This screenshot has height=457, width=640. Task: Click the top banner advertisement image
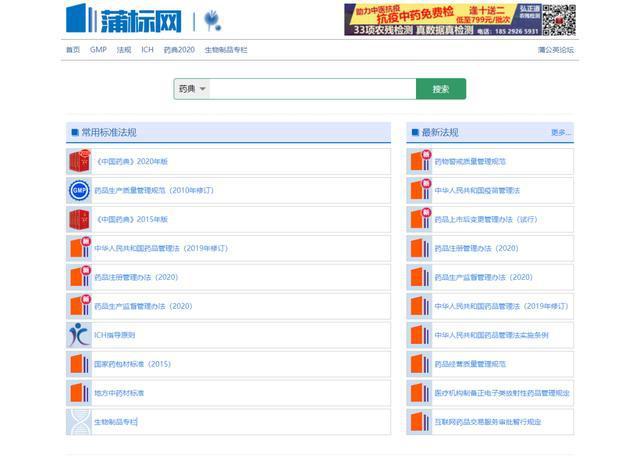(459, 19)
